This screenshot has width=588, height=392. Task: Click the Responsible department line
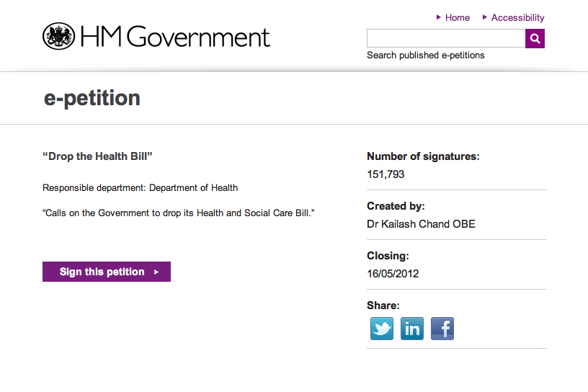[x=140, y=188]
